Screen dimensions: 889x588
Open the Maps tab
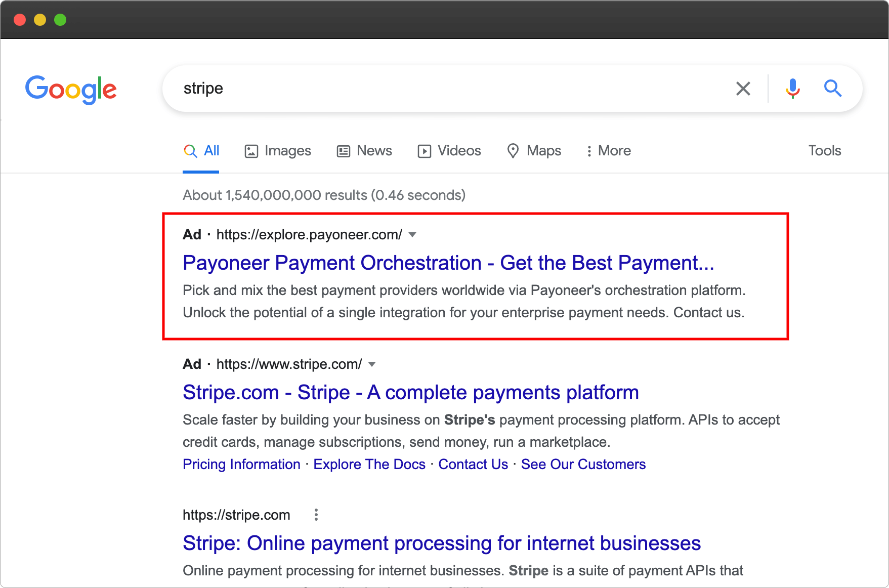click(x=534, y=151)
